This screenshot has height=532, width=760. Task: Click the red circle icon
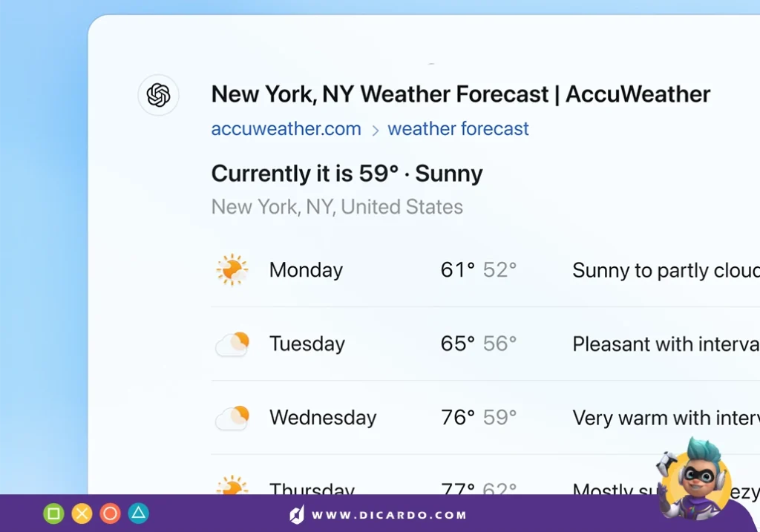[x=110, y=513]
